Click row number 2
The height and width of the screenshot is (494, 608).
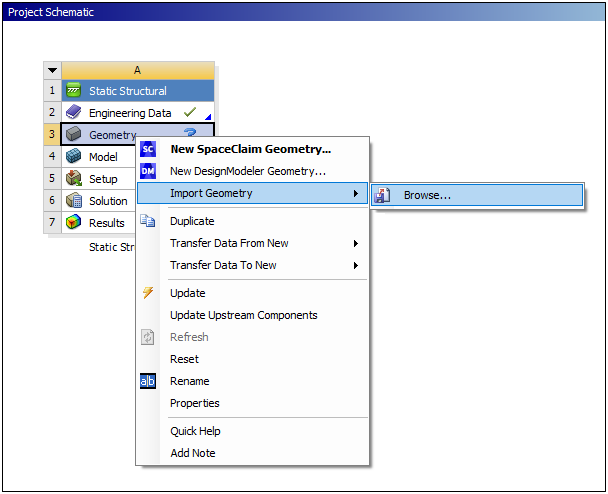pos(52,112)
